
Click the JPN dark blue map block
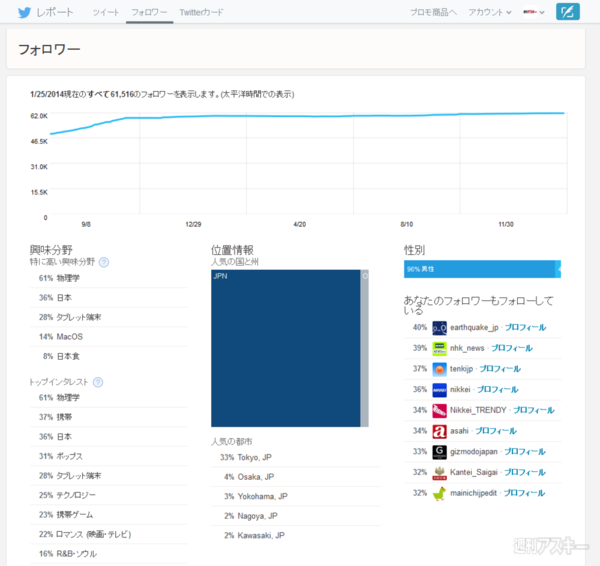(x=285, y=348)
